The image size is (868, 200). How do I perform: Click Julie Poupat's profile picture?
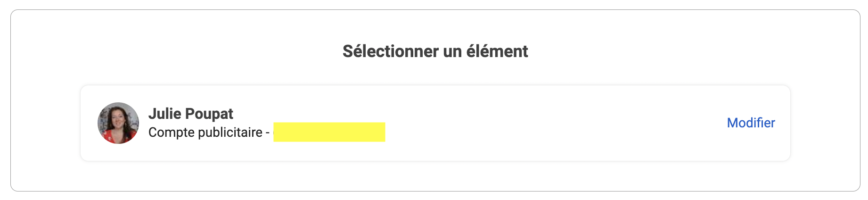[x=118, y=123]
